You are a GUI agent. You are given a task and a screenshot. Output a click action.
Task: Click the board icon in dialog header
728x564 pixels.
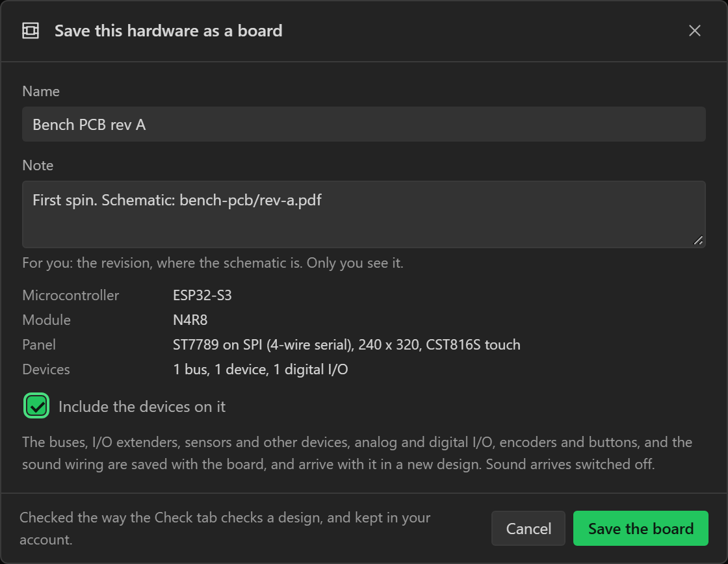tap(31, 31)
